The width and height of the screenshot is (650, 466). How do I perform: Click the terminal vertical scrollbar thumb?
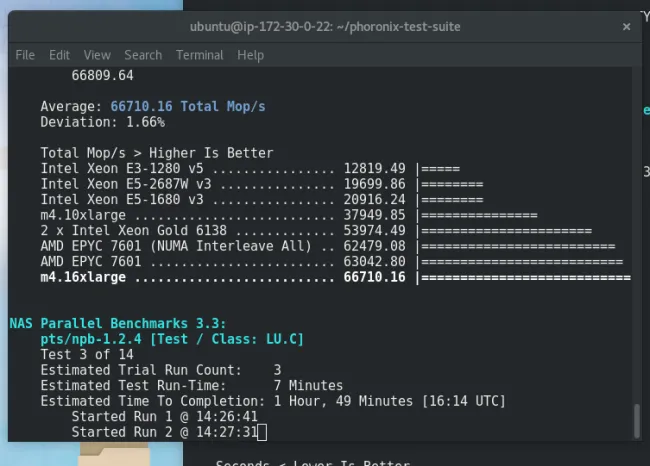click(635, 420)
